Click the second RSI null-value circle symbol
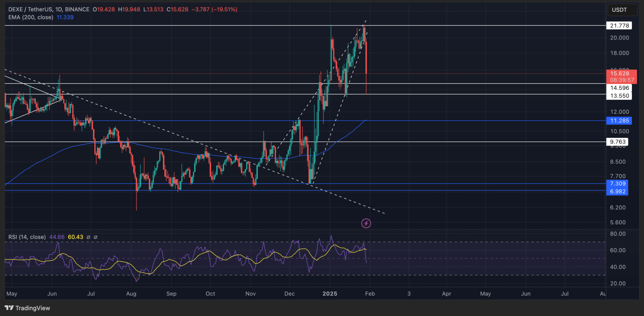 tap(96, 237)
